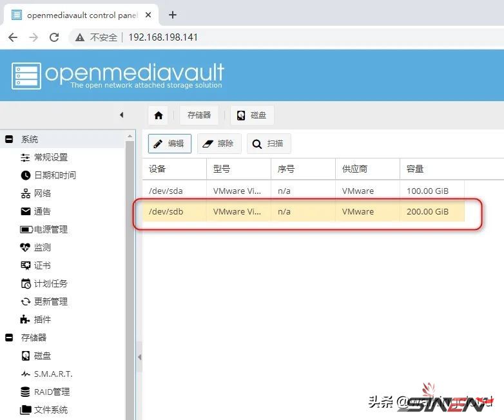
Task: Select the /dev/sdb row
Action: tap(304, 211)
